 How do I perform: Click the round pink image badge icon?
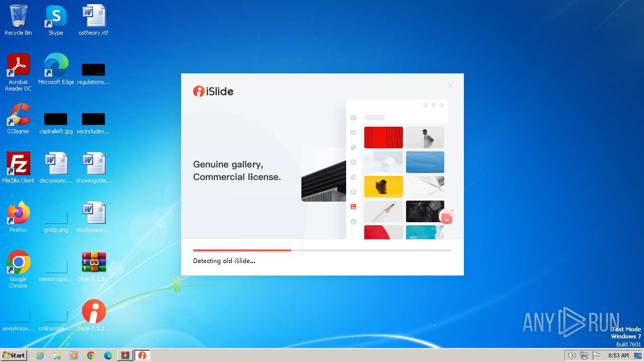tap(447, 218)
